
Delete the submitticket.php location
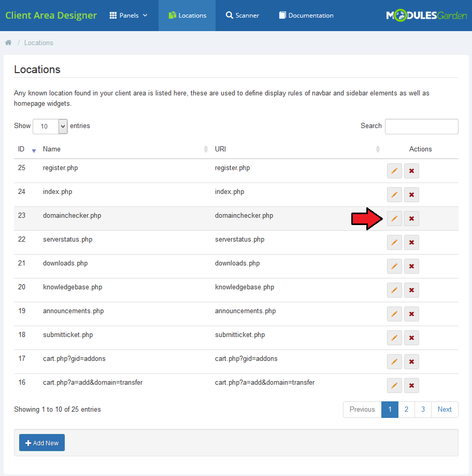(x=411, y=338)
